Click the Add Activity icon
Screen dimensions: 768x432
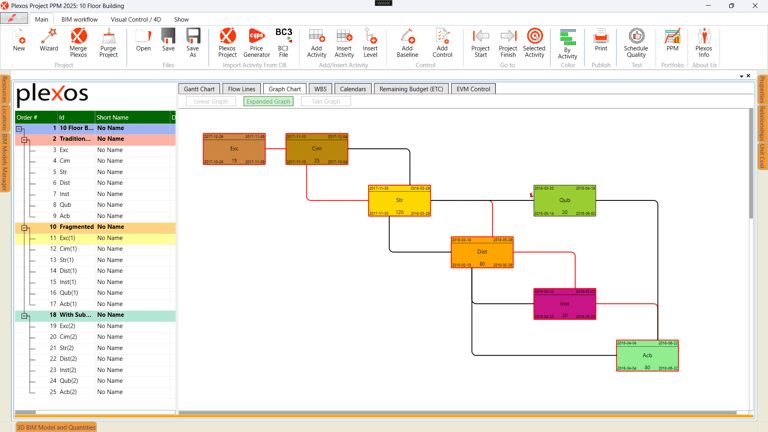pyautogui.click(x=316, y=43)
